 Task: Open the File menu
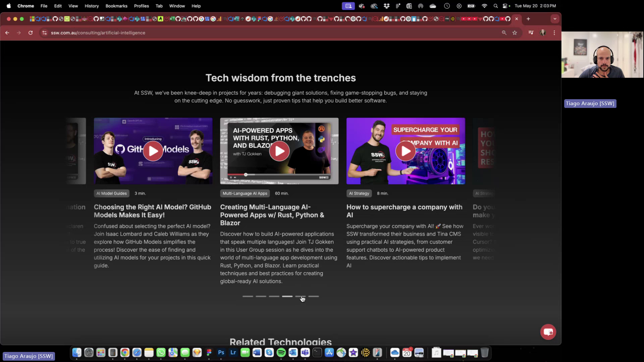point(44,6)
